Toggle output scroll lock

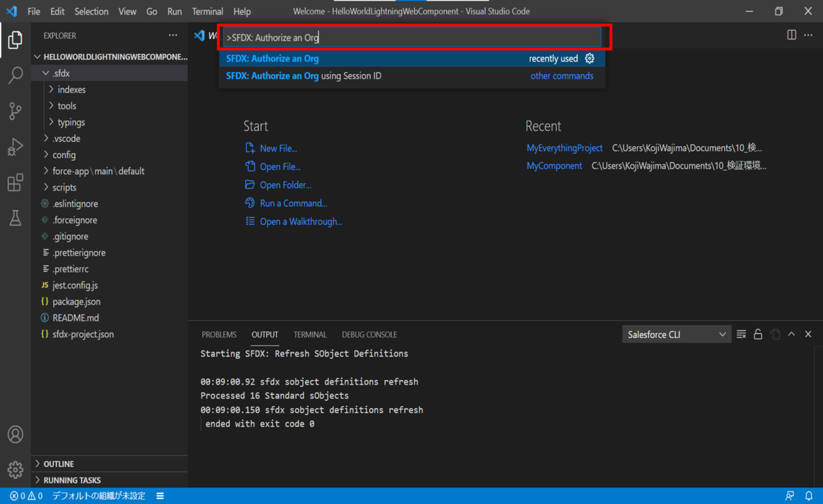point(758,334)
